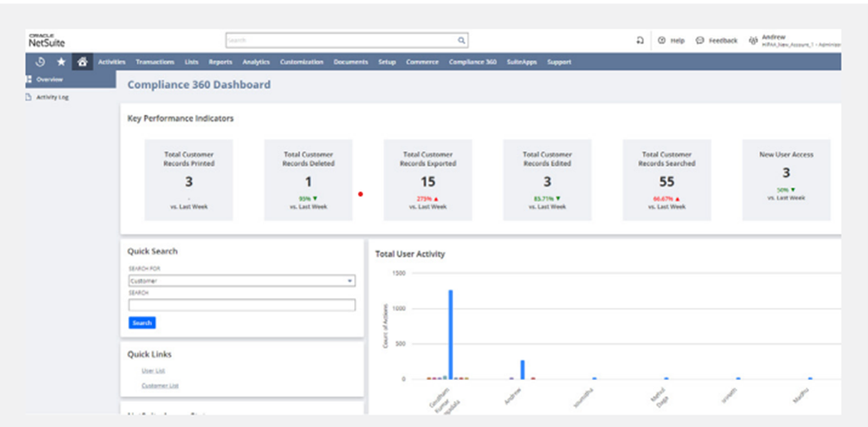Click the 1500 axis label on chart
The width and height of the screenshot is (868, 427).
pyautogui.click(x=399, y=273)
